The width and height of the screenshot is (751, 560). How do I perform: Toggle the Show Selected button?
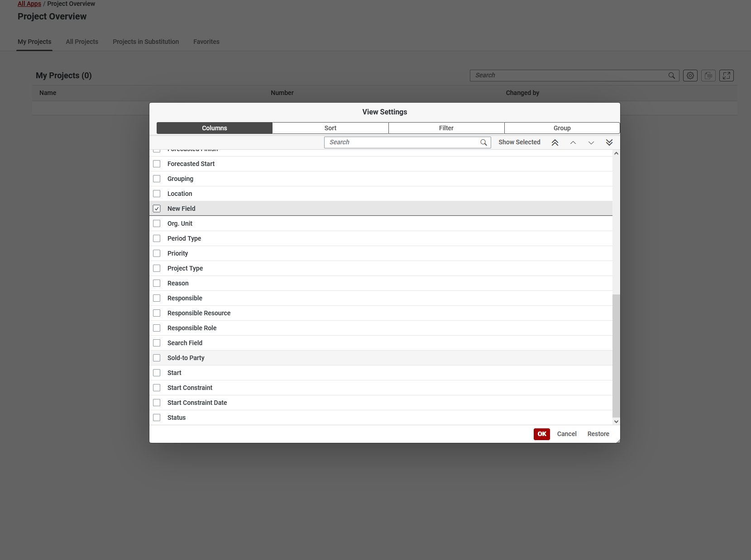(519, 142)
